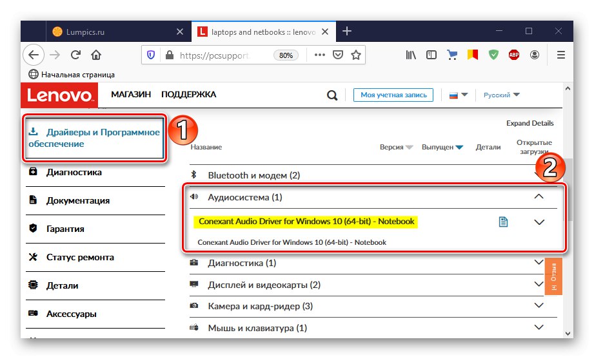Screen dimensions: 594x364
Task: Click the Название column header
Action: [206, 147]
